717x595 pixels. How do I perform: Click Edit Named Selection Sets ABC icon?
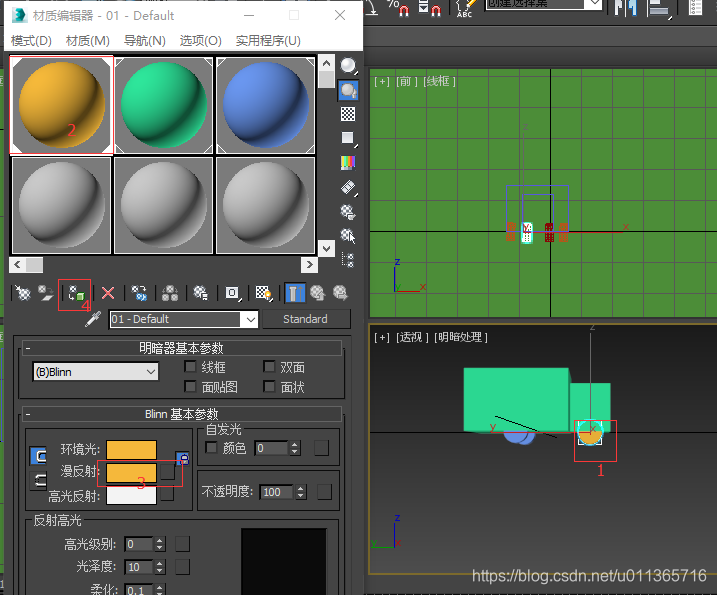[466, 8]
